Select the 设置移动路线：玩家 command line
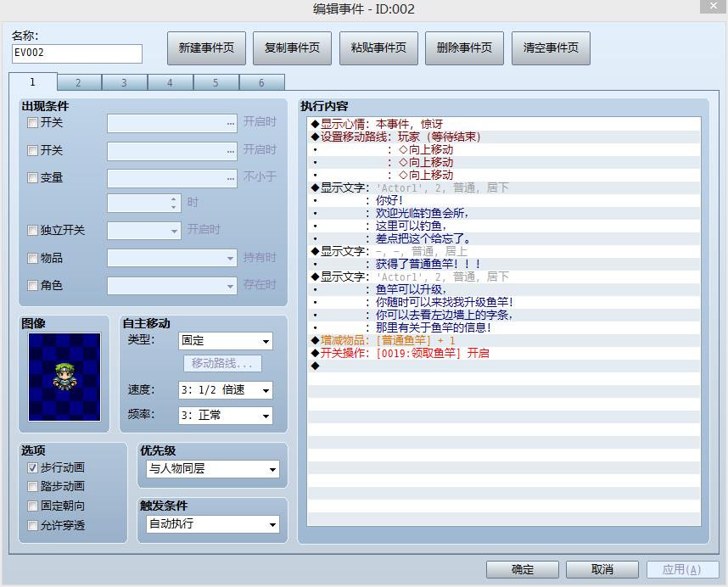Image resolution: width=728 pixels, height=587 pixels. pyautogui.click(x=504, y=137)
